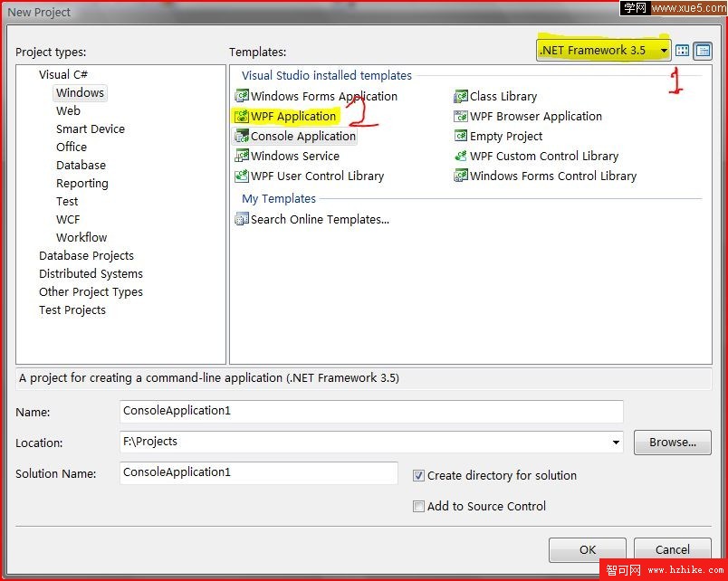This screenshot has width=728, height=581.
Task: Click the Windows Forms Control Library icon
Action: (x=461, y=176)
